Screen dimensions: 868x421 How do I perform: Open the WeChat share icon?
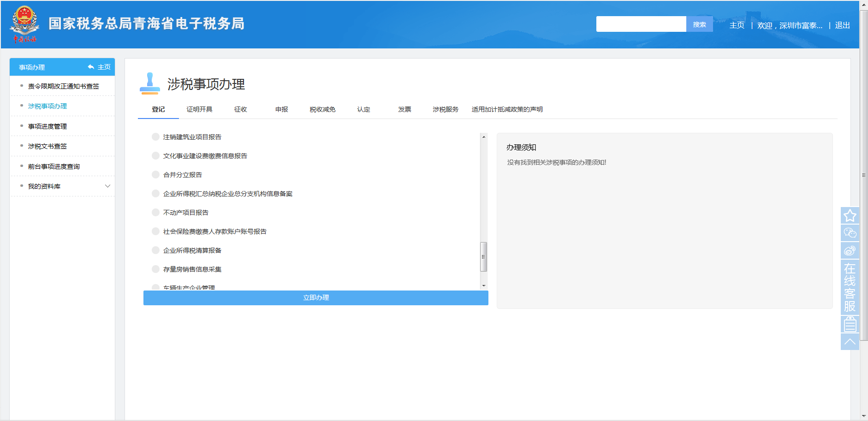click(x=850, y=233)
